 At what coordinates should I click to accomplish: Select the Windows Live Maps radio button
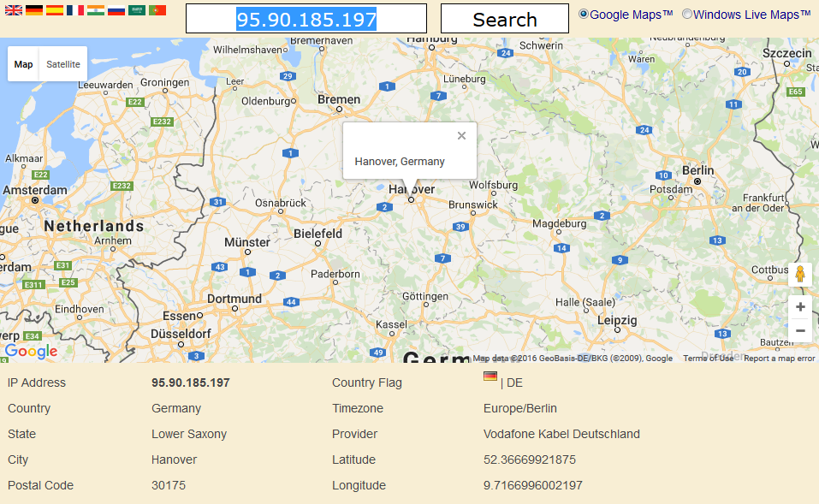pos(687,14)
